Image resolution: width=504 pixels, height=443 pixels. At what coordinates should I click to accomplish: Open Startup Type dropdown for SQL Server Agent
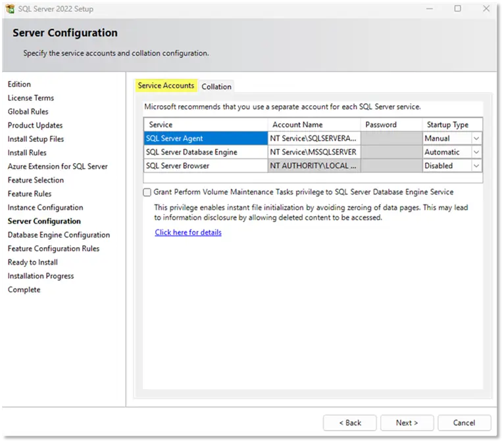476,139
